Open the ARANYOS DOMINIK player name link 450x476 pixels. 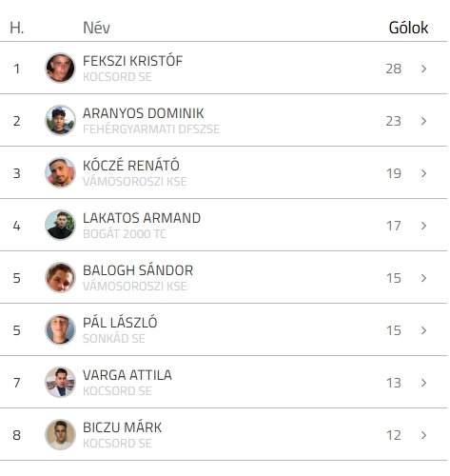coord(144,113)
